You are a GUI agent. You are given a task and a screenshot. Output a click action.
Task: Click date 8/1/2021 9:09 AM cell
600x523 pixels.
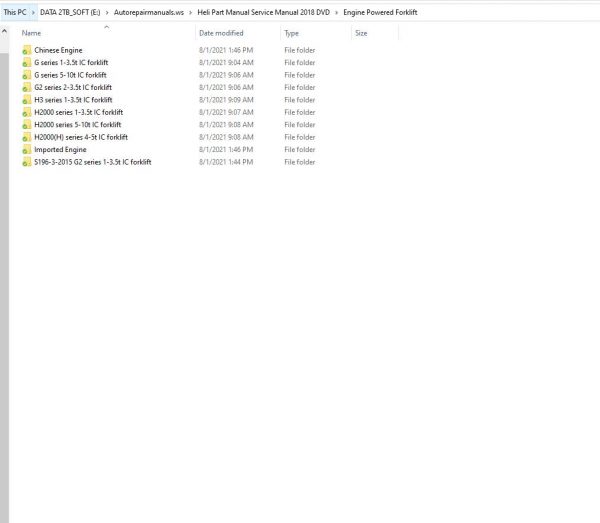[226, 100]
